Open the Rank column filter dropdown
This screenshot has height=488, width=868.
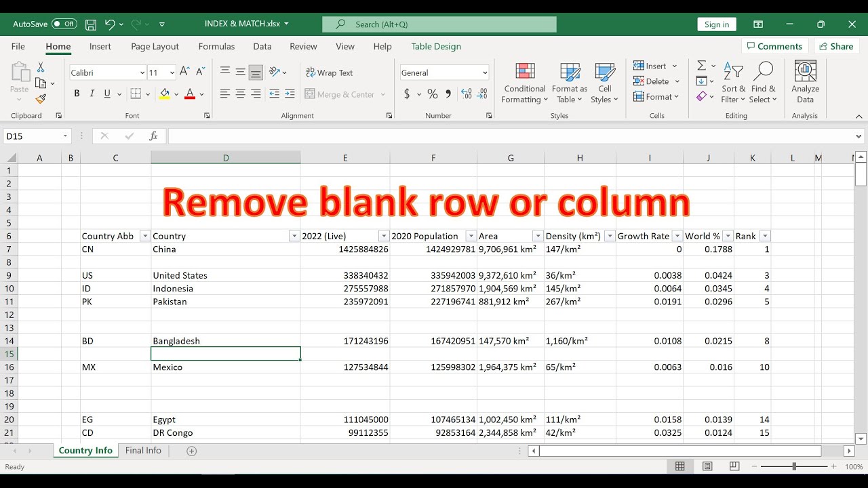765,236
